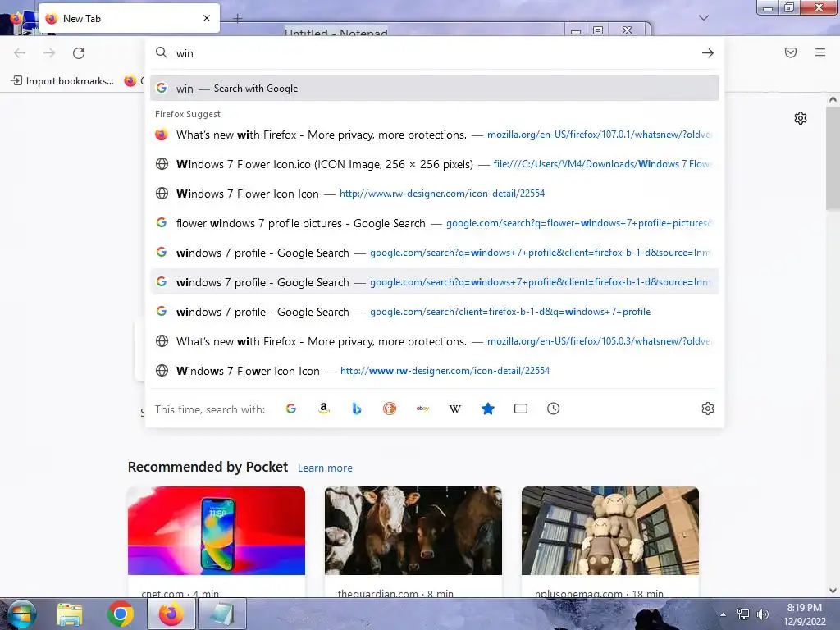Image resolution: width=840 pixels, height=630 pixels.
Task: Click the Learn more Pocket link
Action: [325, 468]
